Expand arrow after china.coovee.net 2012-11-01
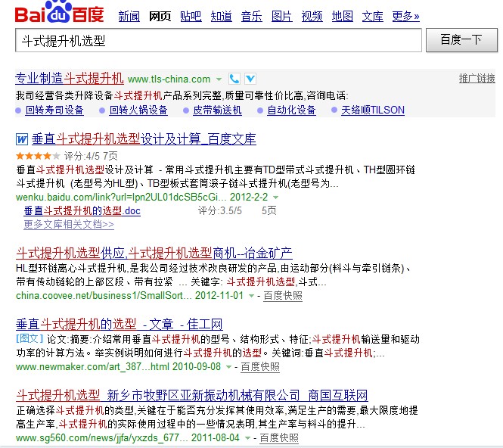The width and height of the screenshot is (503, 448). coord(251,296)
